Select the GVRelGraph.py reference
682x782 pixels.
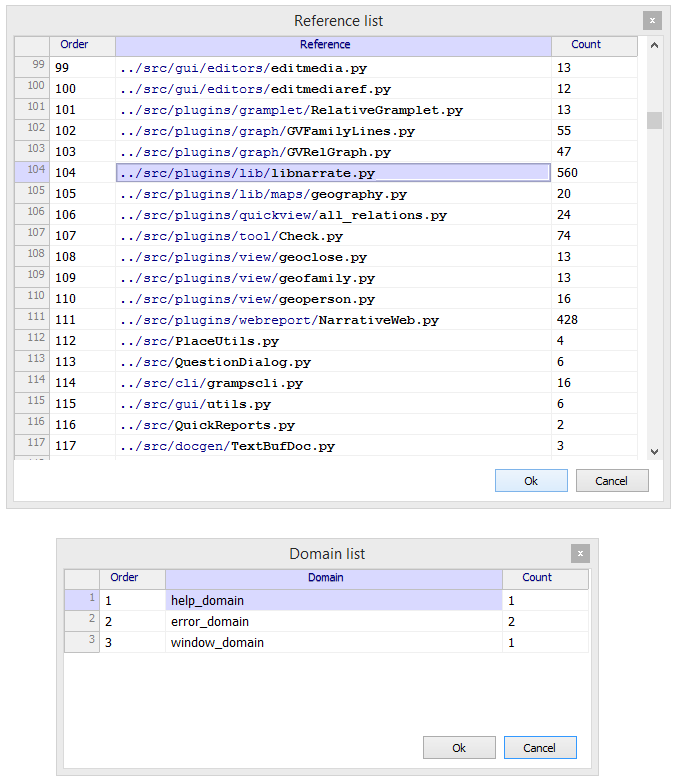click(x=333, y=152)
